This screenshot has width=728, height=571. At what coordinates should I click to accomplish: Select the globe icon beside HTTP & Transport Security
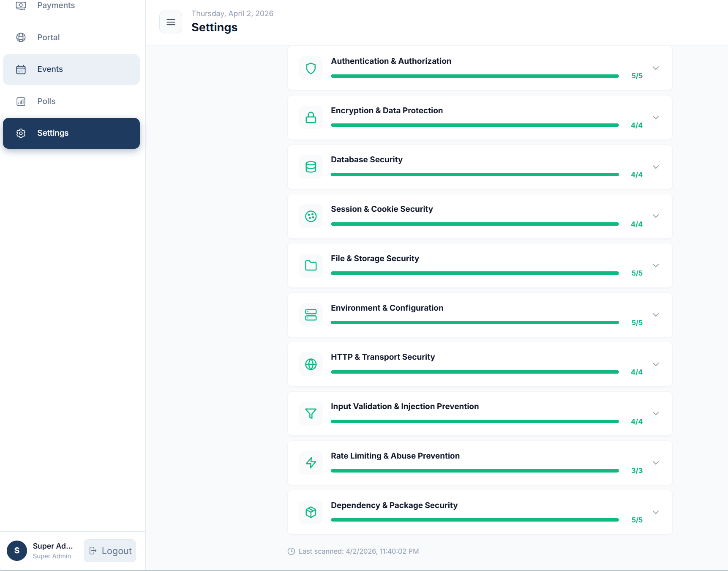[311, 364]
